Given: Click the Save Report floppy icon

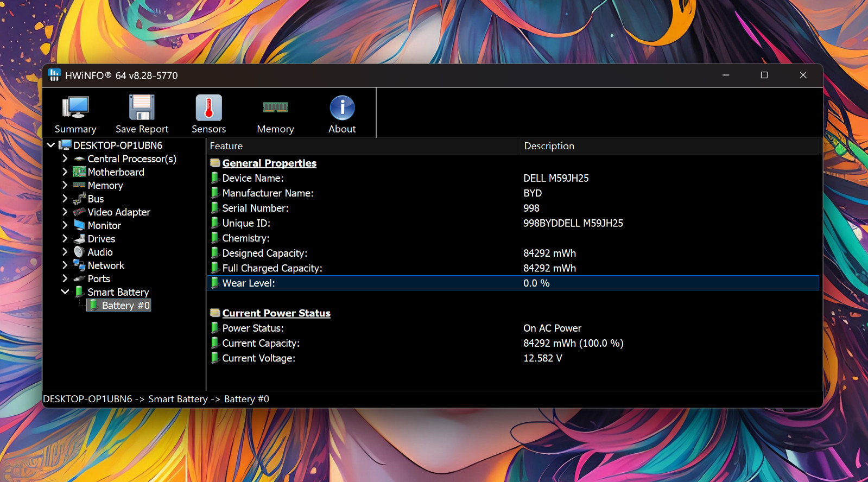Looking at the screenshot, I should pos(142,107).
